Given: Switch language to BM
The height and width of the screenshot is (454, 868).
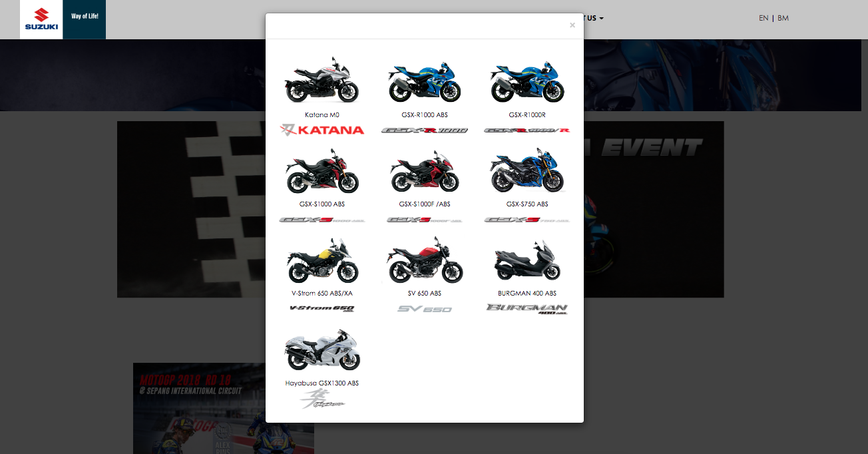Looking at the screenshot, I should click(x=783, y=18).
